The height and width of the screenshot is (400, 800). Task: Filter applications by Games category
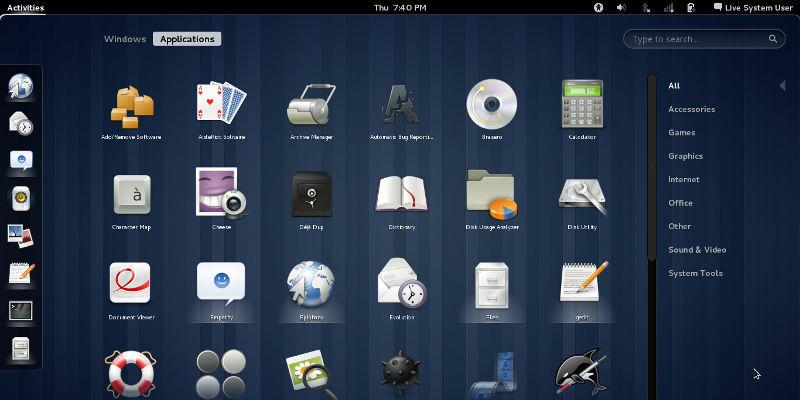coord(682,132)
